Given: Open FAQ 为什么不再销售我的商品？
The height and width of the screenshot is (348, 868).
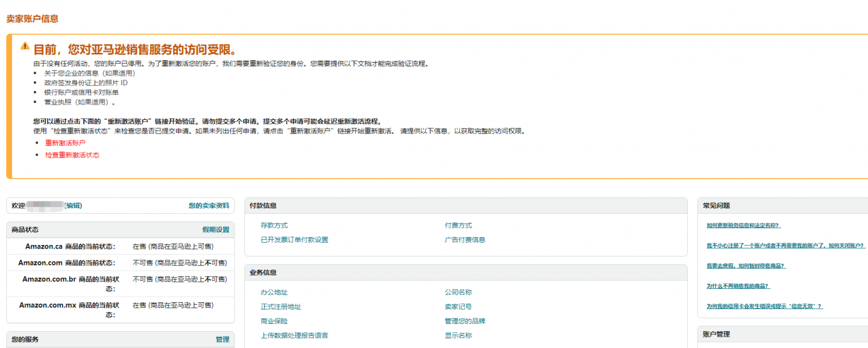Looking at the screenshot, I should [x=738, y=286].
